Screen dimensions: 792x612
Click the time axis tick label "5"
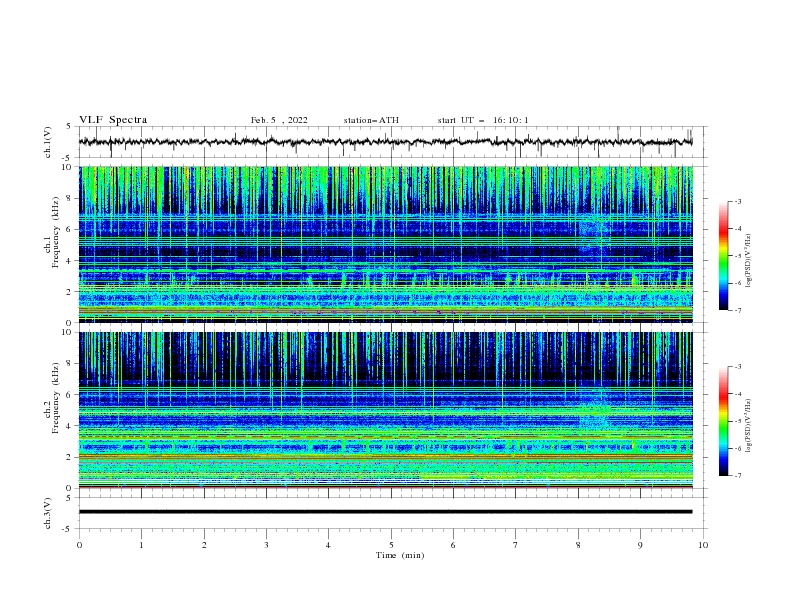[391, 545]
